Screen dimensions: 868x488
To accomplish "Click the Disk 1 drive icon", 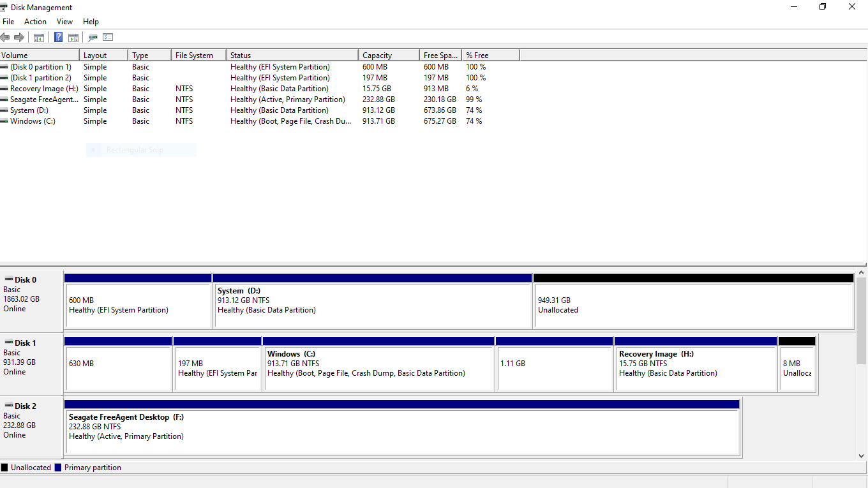I will [x=9, y=343].
